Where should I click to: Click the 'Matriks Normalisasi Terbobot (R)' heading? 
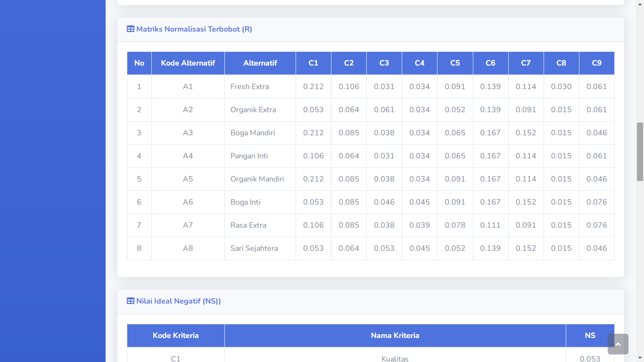pos(194,29)
